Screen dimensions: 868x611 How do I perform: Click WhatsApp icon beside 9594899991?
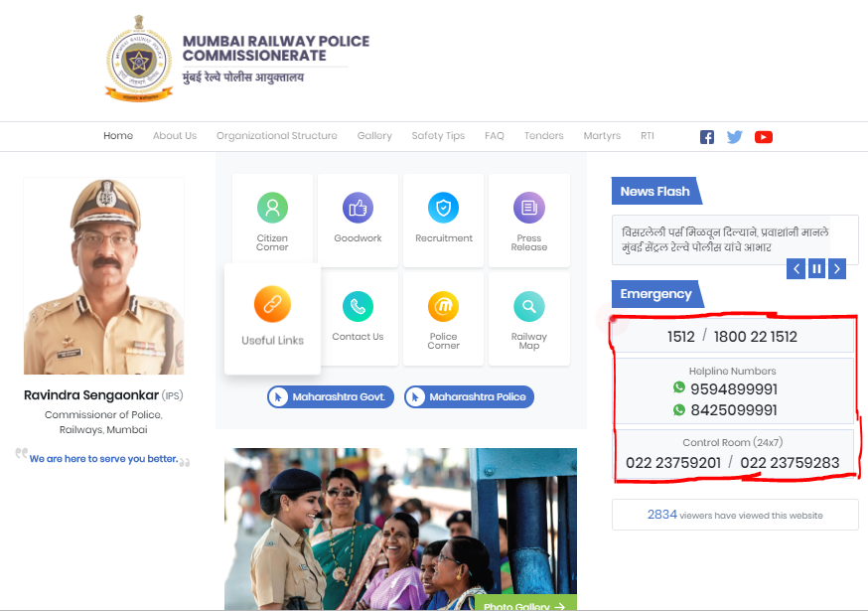pyautogui.click(x=679, y=387)
